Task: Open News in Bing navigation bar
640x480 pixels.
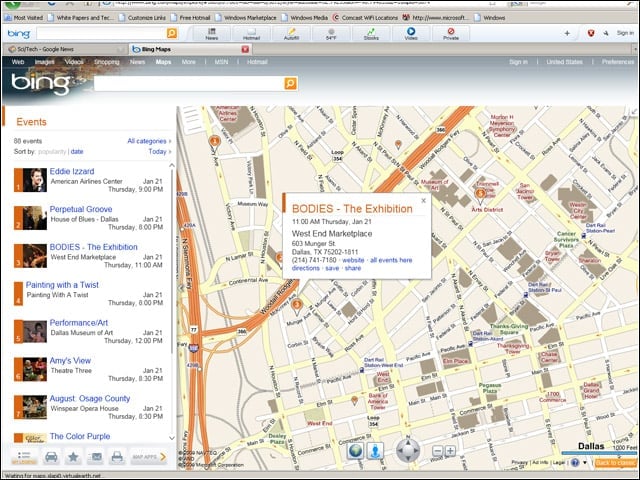Action: tap(138, 62)
